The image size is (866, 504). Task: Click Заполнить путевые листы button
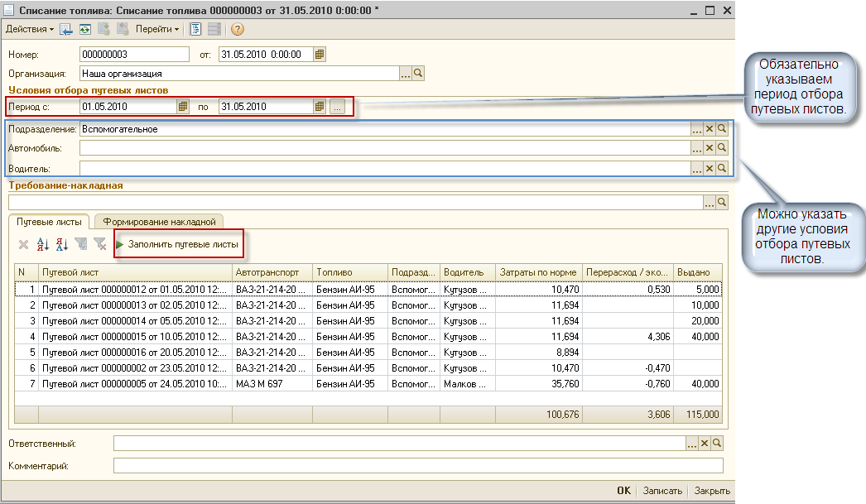pyautogui.click(x=178, y=244)
